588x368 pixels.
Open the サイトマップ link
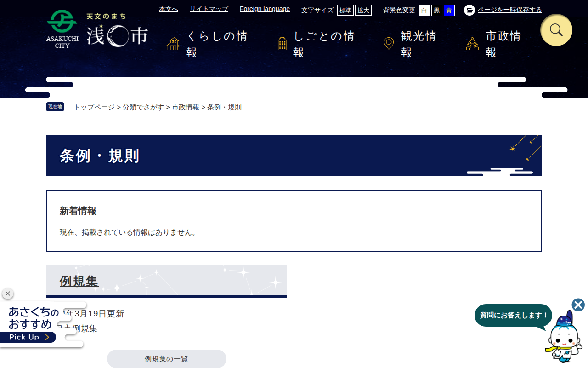[209, 9]
